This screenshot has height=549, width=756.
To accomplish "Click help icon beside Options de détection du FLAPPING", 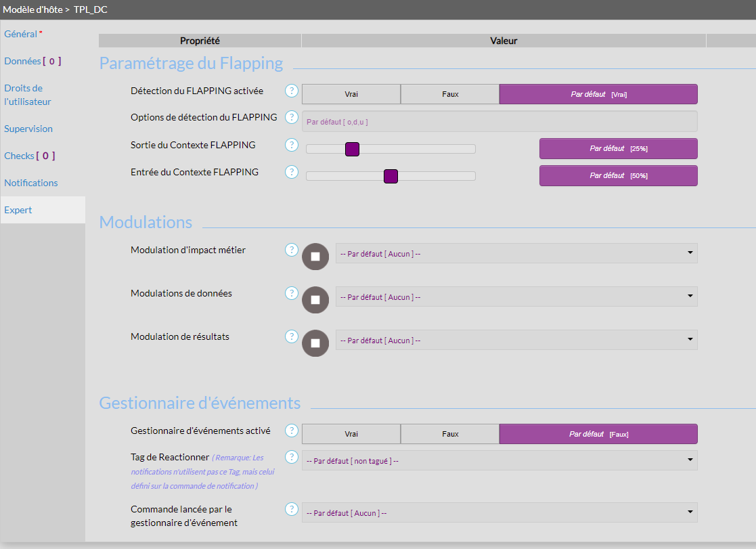I will (x=291, y=118).
